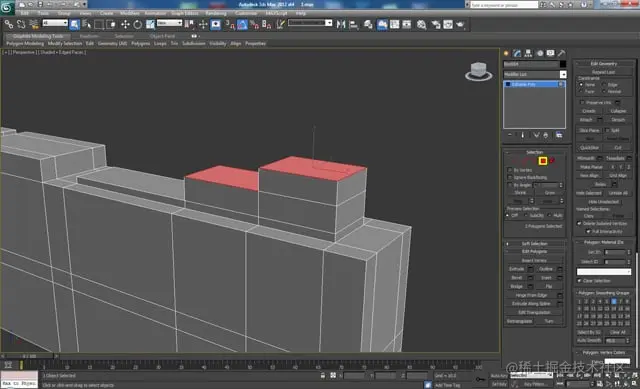Screen dimensions: 640x389
Task: Toggle the Percent Snap icon
Action: click(x=255, y=24)
